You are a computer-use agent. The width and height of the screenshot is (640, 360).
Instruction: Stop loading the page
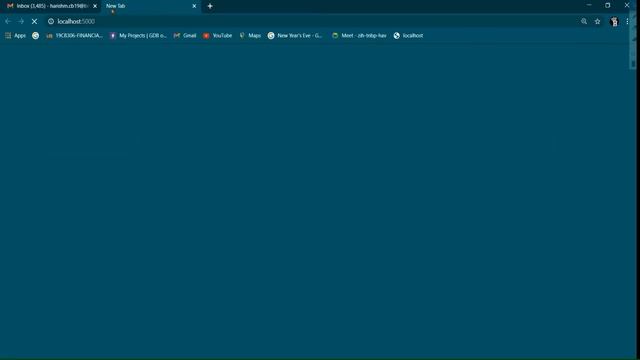(34, 21)
